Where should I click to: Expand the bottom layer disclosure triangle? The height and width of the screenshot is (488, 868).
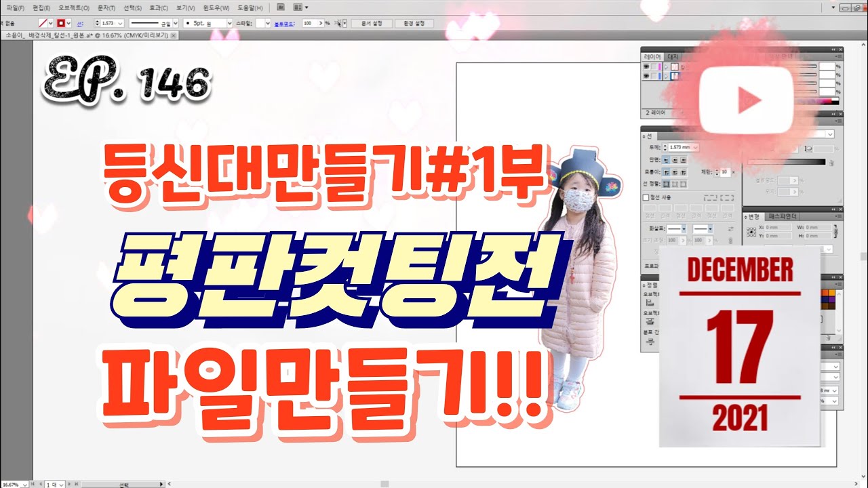pos(666,76)
